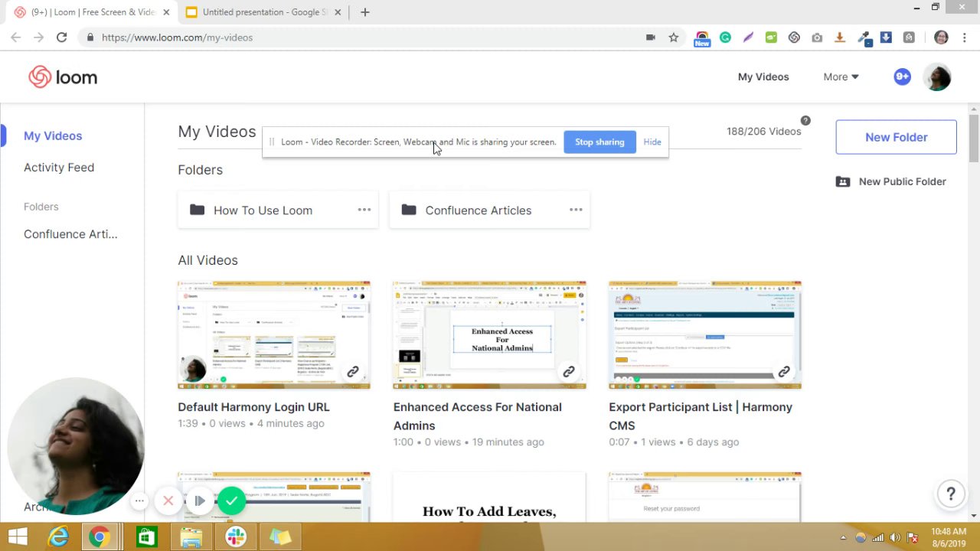Click the webcam bubble preview
The height and width of the screenshot is (551, 980).
coord(76,446)
